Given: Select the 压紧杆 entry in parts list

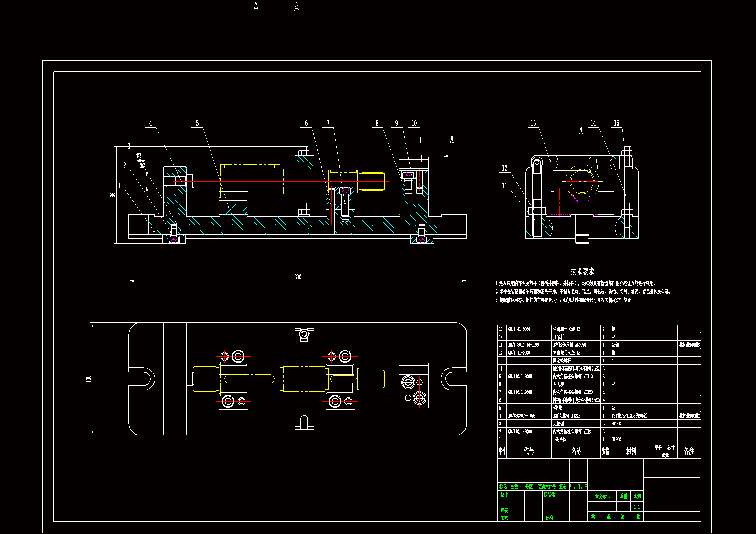Looking at the screenshot, I should coord(558,337).
